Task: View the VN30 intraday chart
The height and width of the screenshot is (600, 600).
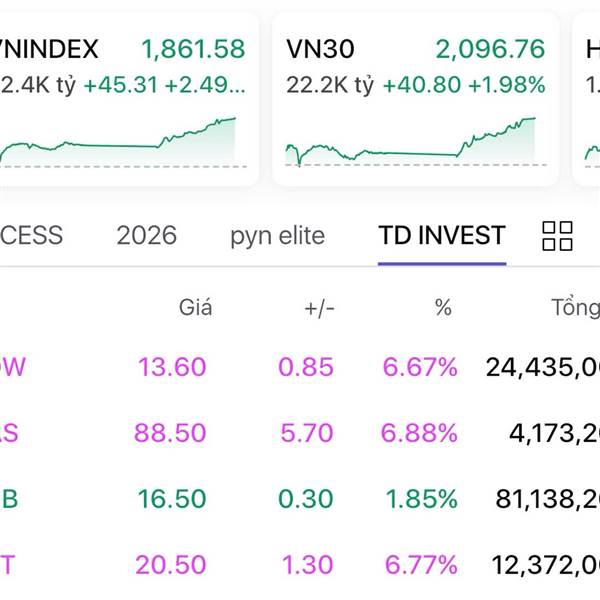Action: [410, 141]
